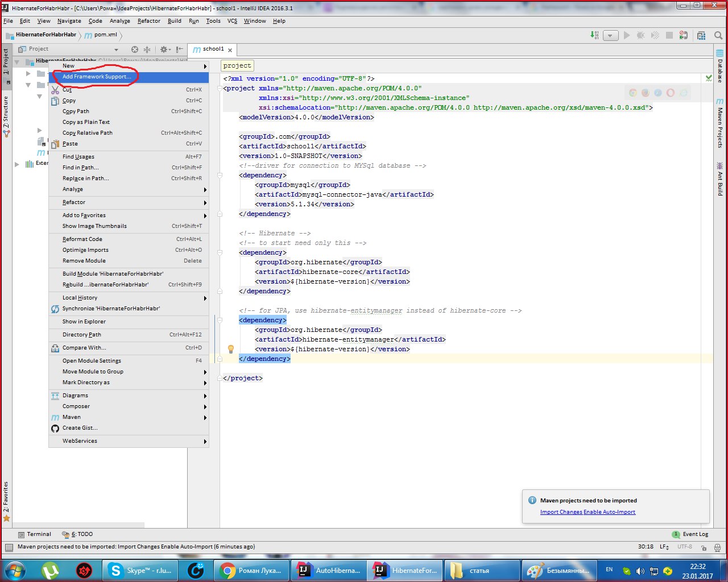Click the Hide Project panel icon
Image resolution: width=728 pixels, height=582 pixels.
point(180,49)
